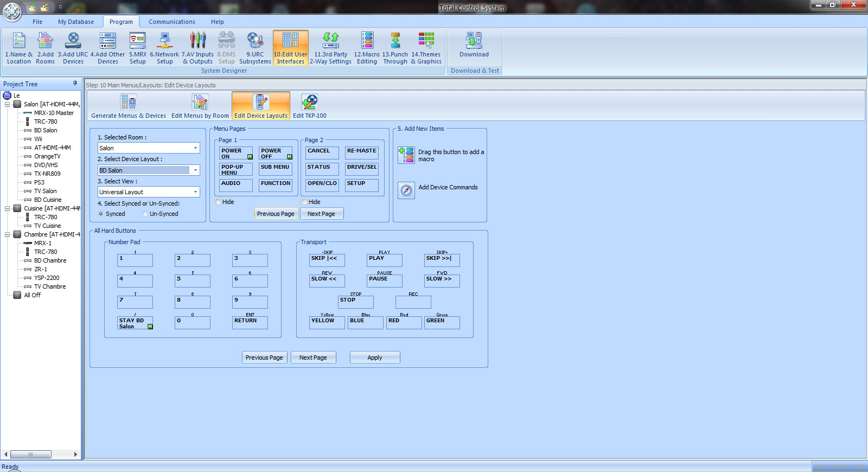Viewport: 868px width, 472px height.
Task: Check the Hide box under Page 2
Action: point(304,202)
